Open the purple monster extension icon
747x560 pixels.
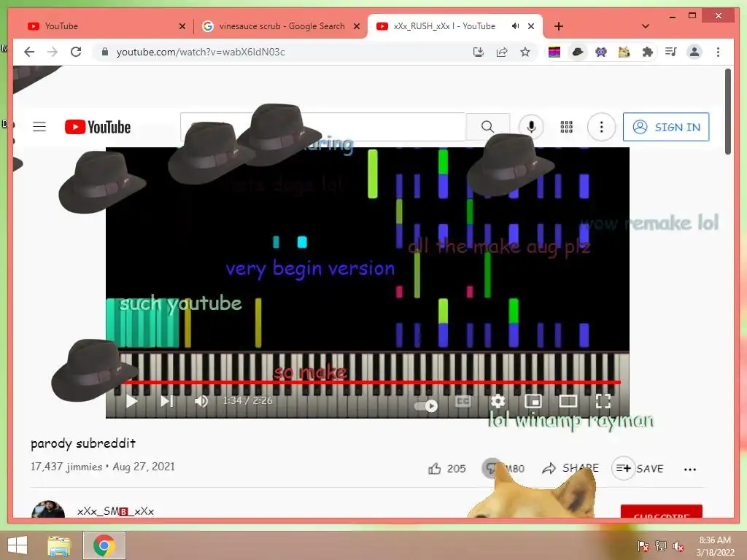click(601, 52)
